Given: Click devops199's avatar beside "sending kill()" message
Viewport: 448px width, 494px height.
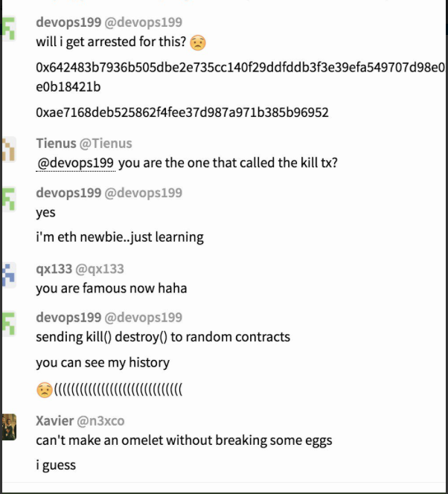Looking at the screenshot, I should tap(8, 324).
